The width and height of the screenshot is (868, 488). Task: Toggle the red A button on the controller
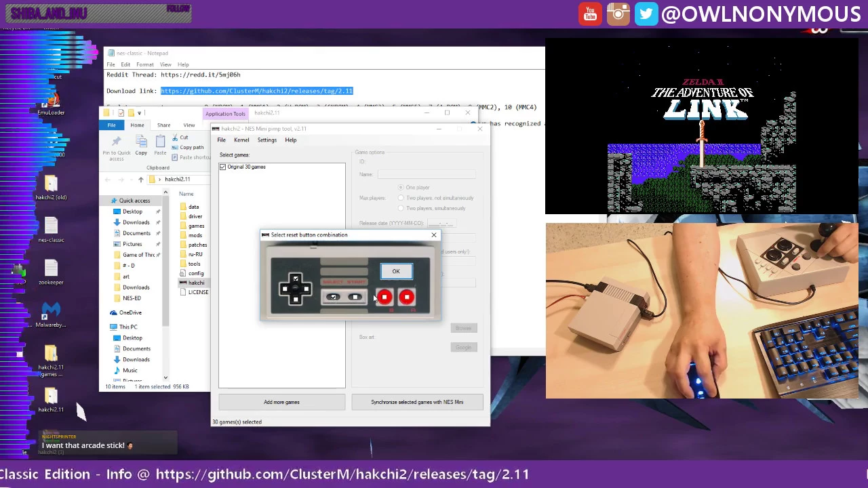[407, 297]
